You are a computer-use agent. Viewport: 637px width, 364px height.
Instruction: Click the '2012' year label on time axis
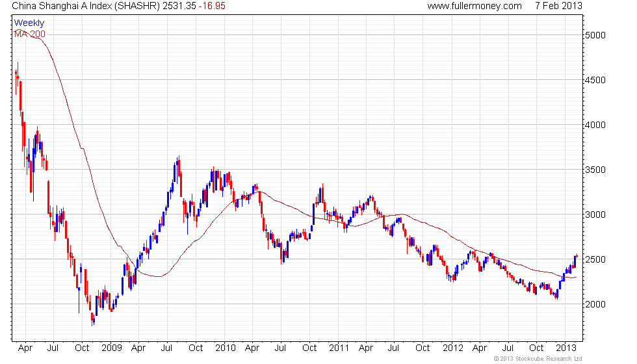[x=452, y=348]
